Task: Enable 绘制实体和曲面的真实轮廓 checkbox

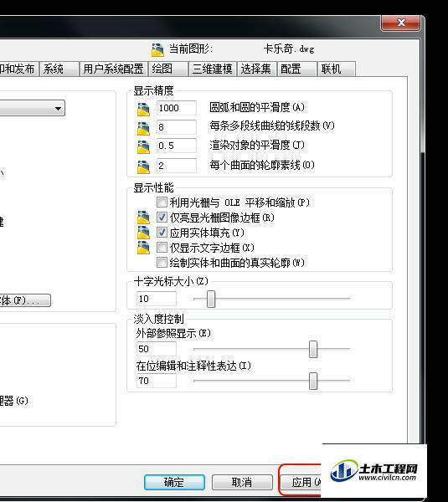Action: 162,262
